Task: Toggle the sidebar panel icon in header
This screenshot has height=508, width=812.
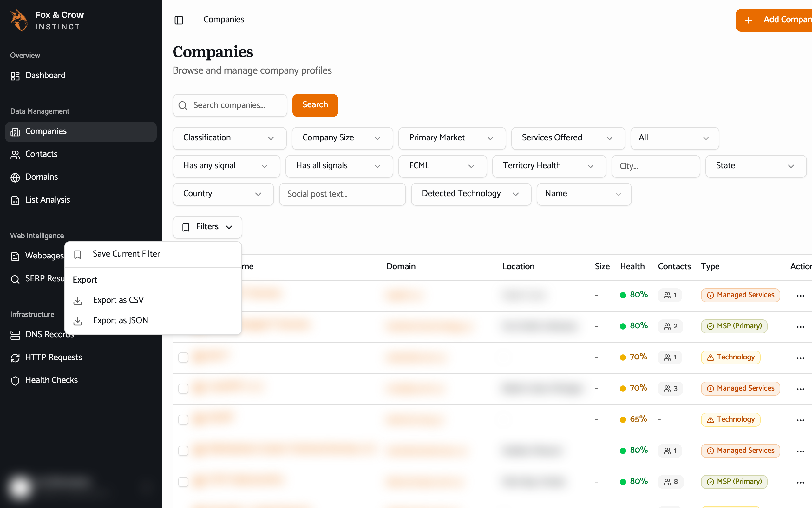Action: [x=179, y=20]
